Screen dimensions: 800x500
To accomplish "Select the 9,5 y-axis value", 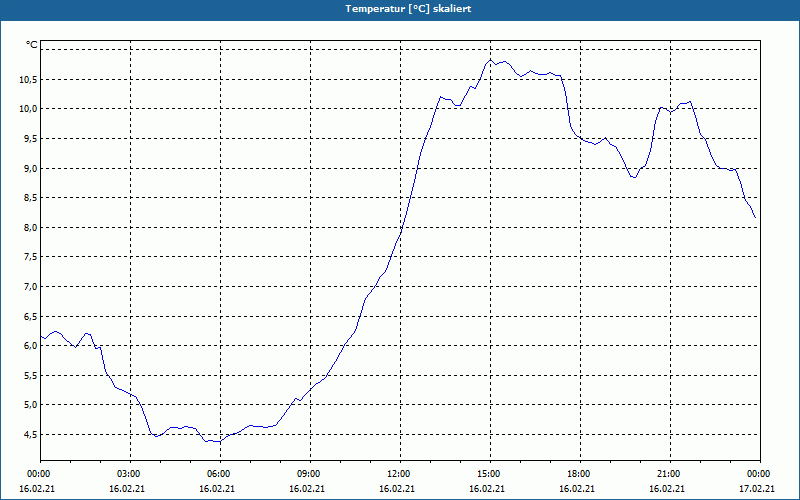I will pyautogui.click(x=30, y=138).
